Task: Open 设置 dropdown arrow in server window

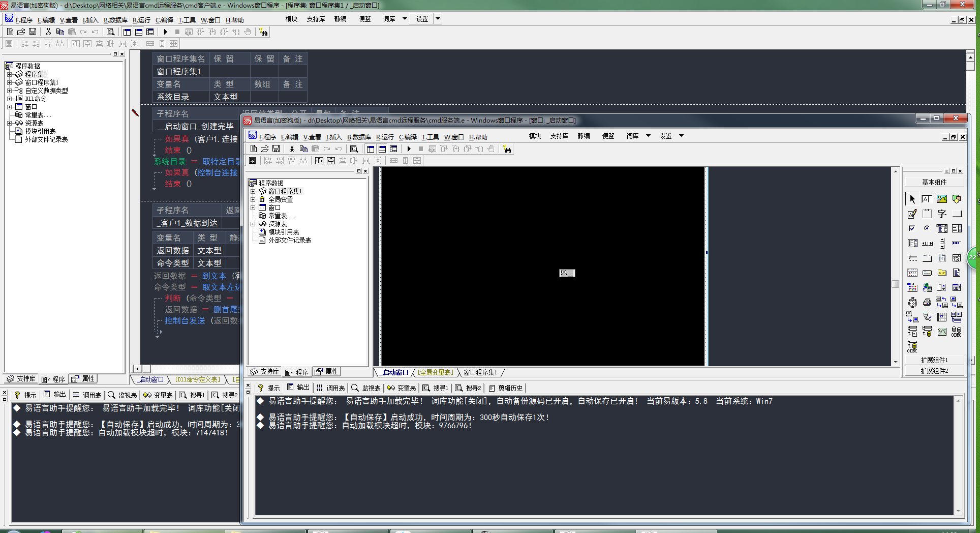Action: pos(681,136)
